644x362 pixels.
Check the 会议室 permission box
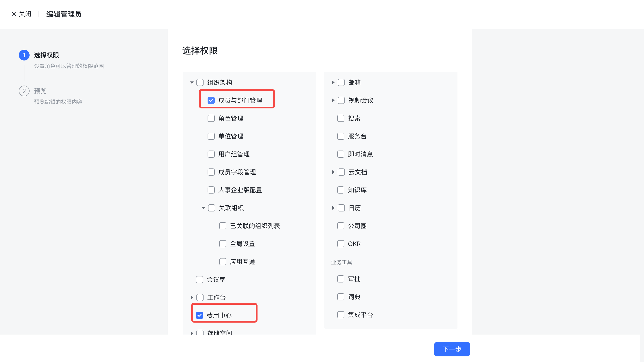200,279
